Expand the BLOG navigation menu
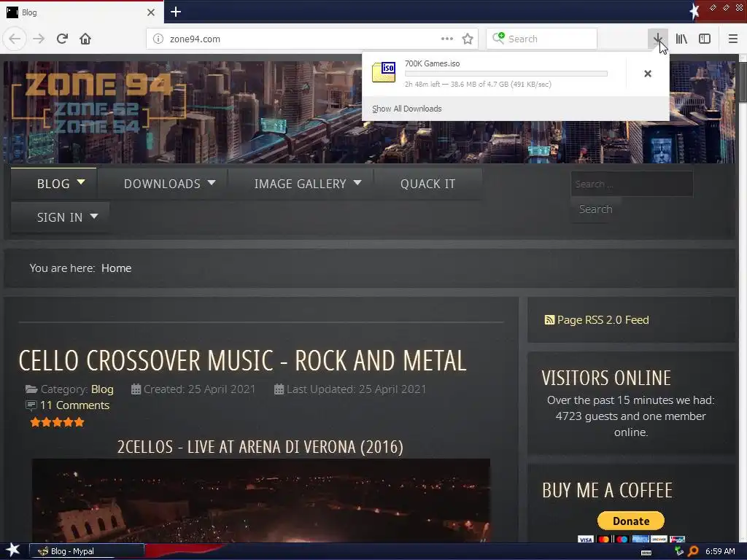Screen dimensions: 747x560 pyautogui.click(x=53, y=184)
